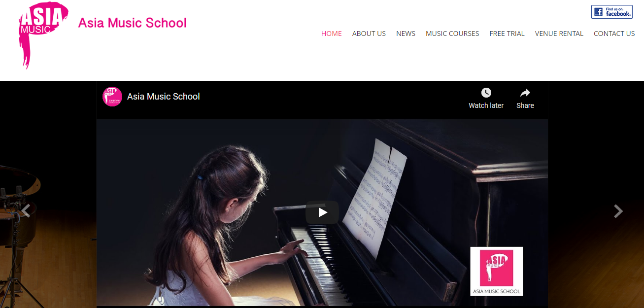Click the Share arrow icon on video
Viewport: 644px width, 308px height.
point(525,93)
